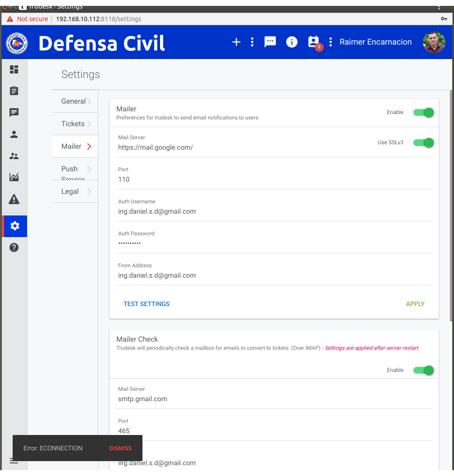Click the chevron next to General
Image resolution: width=454 pixels, height=476 pixels.
point(89,101)
